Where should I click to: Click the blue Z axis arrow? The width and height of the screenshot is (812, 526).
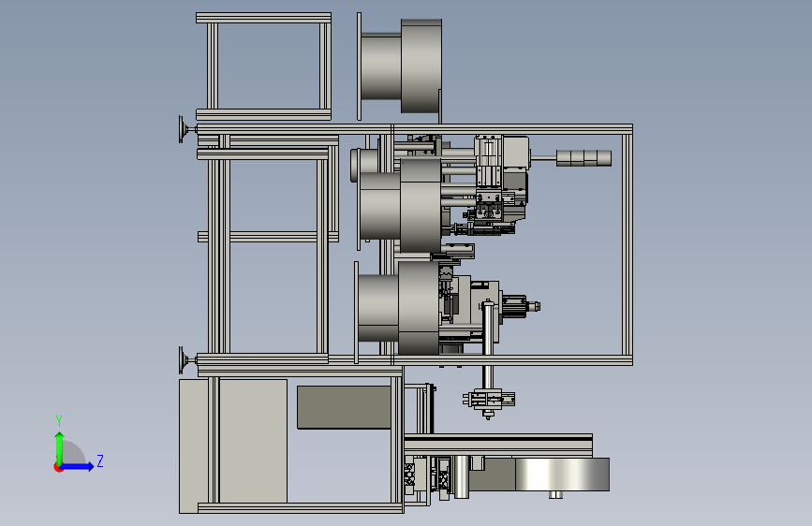click(x=78, y=466)
